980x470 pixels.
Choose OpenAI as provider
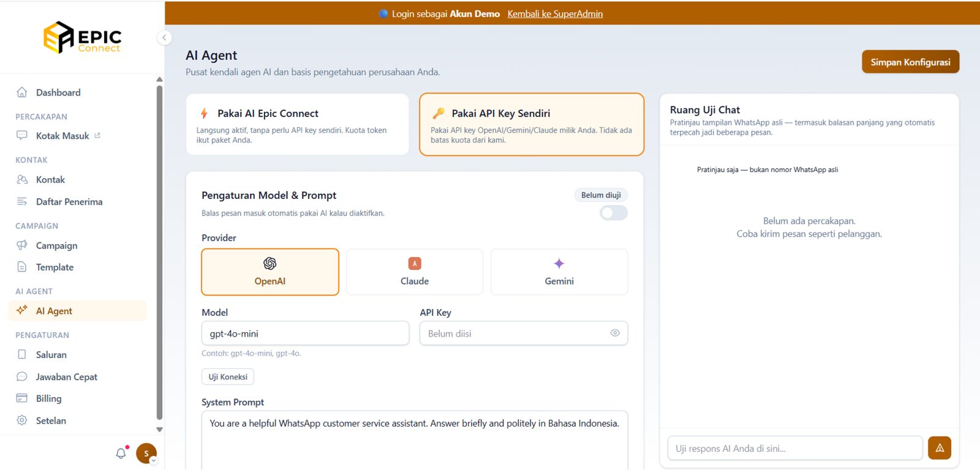coord(270,272)
